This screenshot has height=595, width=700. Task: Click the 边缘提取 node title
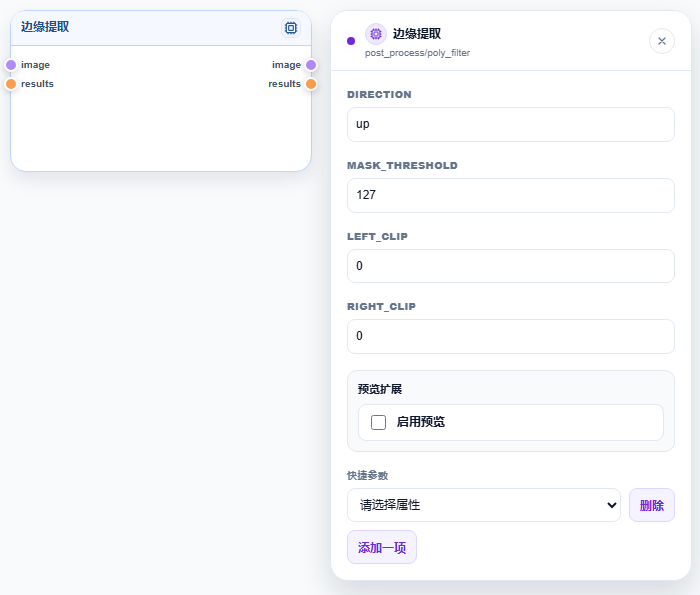point(45,27)
